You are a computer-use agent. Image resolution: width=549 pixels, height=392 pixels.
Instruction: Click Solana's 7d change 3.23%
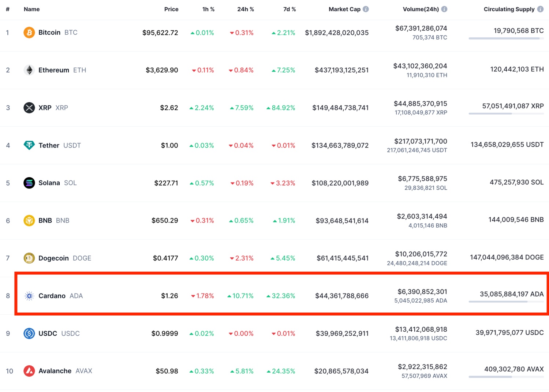[283, 183]
